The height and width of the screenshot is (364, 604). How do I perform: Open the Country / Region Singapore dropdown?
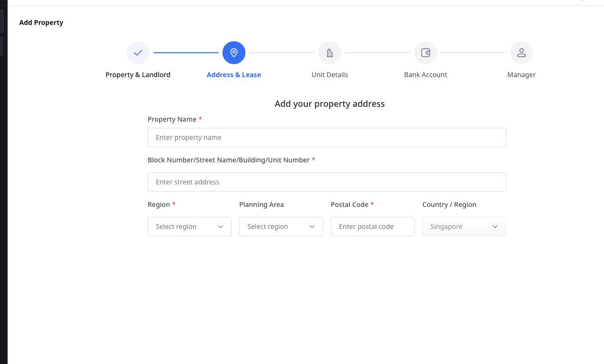pyautogui.click(x=464, y=227)
